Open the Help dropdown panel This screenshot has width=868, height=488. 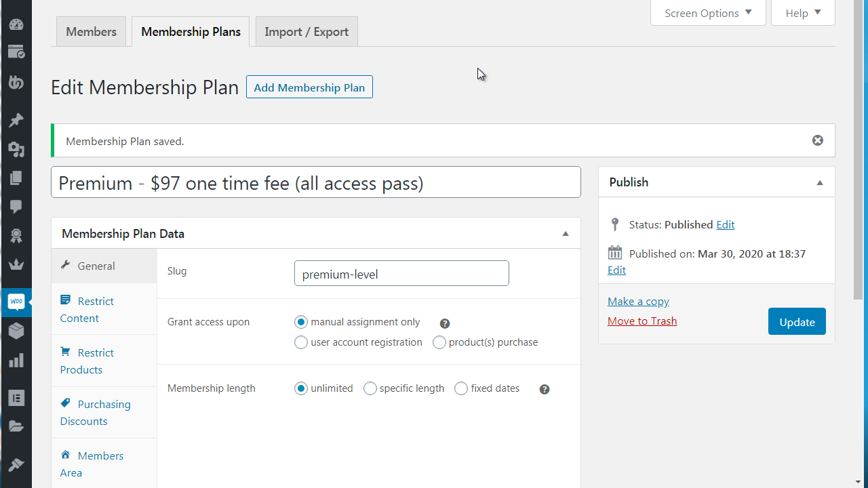(x=803, y=13)
